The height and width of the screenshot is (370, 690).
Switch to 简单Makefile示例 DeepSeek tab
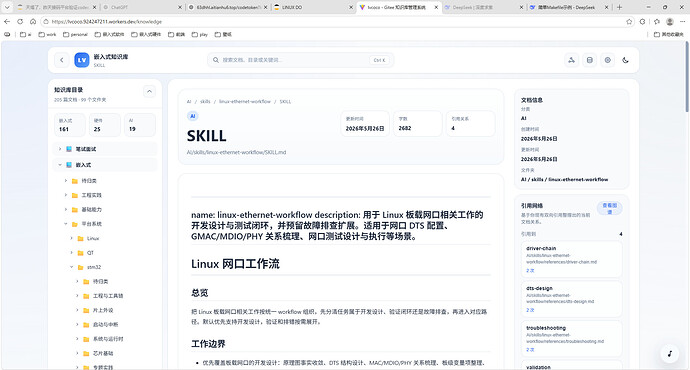tap(569, 7)
